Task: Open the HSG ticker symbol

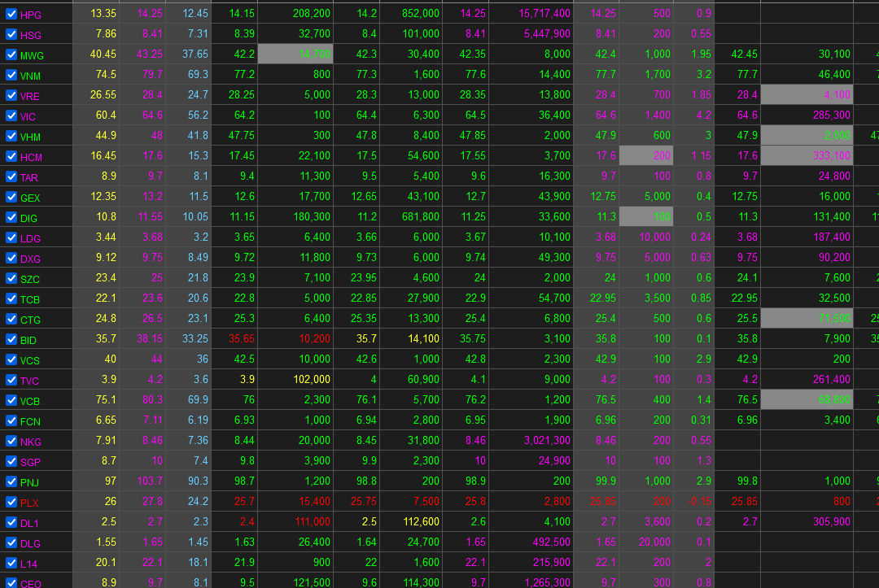Action: coord(31,35)
